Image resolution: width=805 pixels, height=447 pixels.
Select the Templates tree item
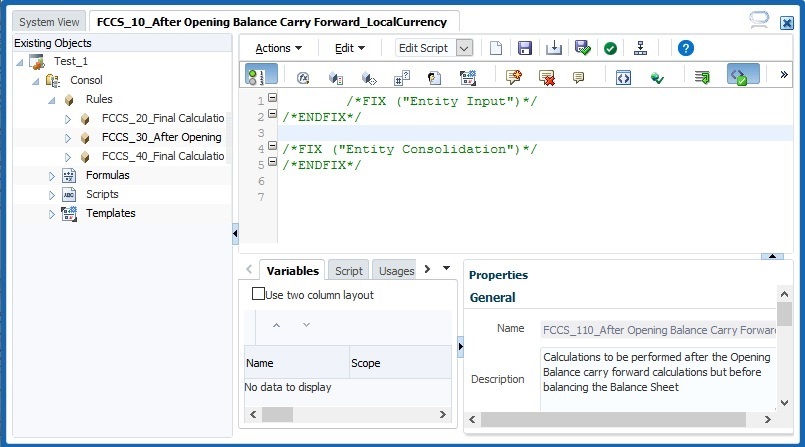[110, 213]
